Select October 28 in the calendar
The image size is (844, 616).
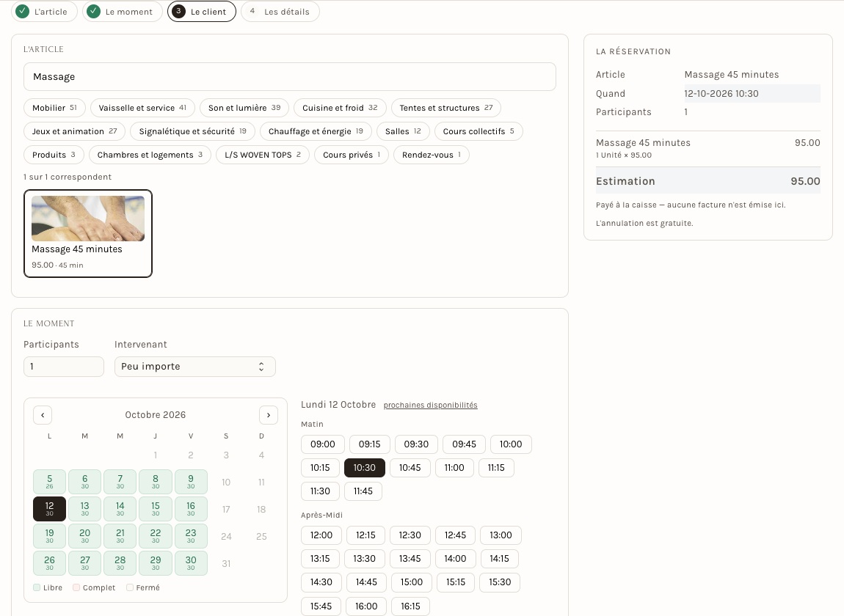(x=120, y=563)
